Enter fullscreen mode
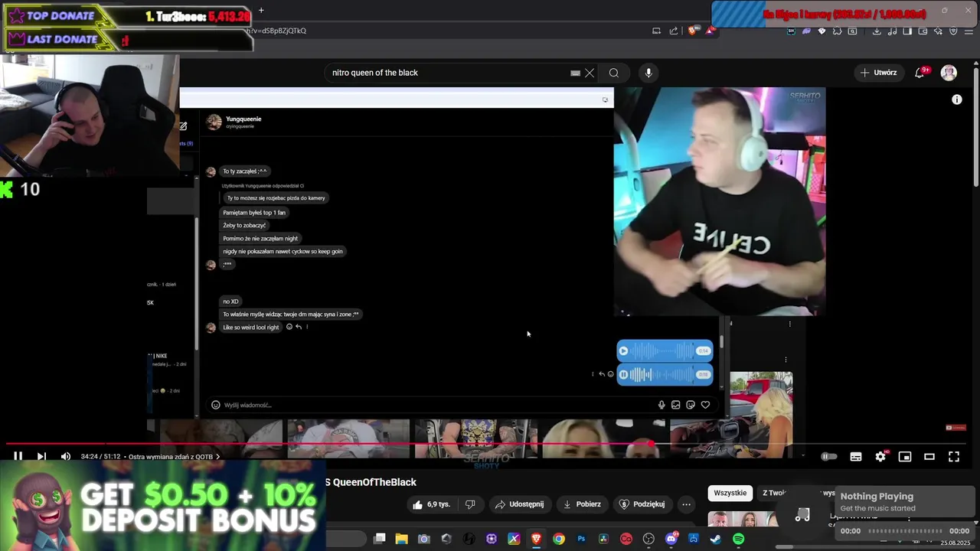980x551 pixels. (x=954, y=457)
